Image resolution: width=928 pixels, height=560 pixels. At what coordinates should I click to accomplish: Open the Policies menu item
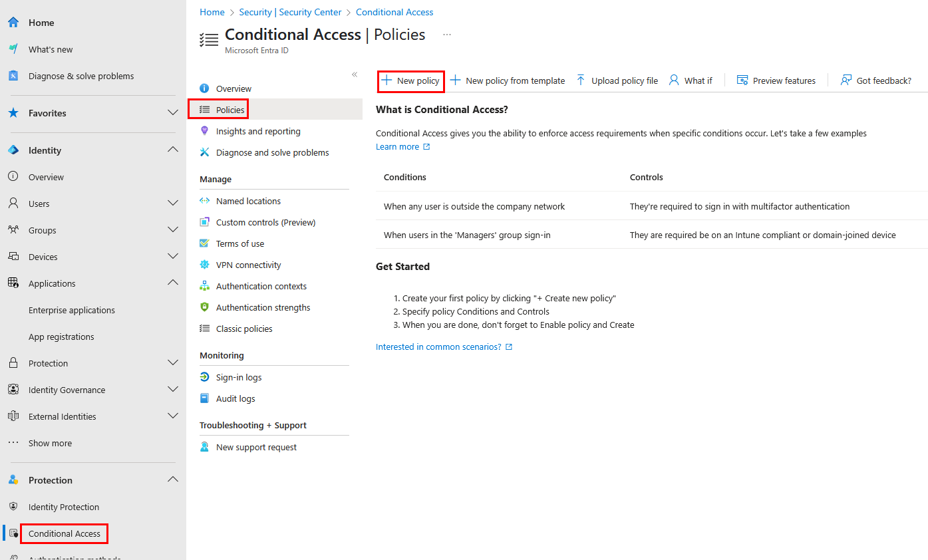(x=230, y=110)
